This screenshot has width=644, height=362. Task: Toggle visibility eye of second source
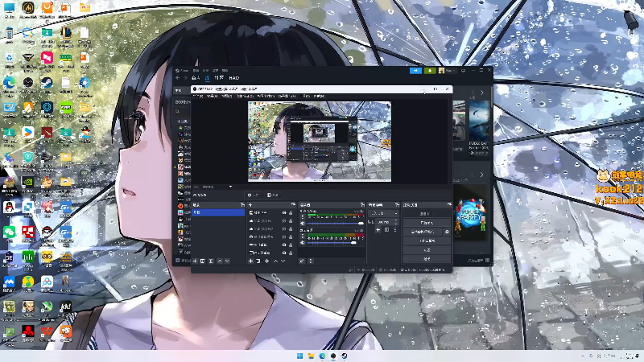tap(284, 220)
